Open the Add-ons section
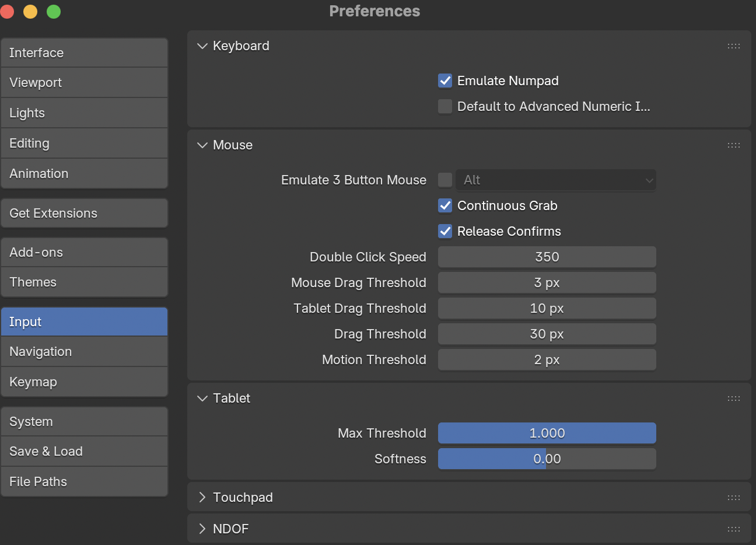The image size is (756, 545). pyautogui.click(x=84, y=253)
